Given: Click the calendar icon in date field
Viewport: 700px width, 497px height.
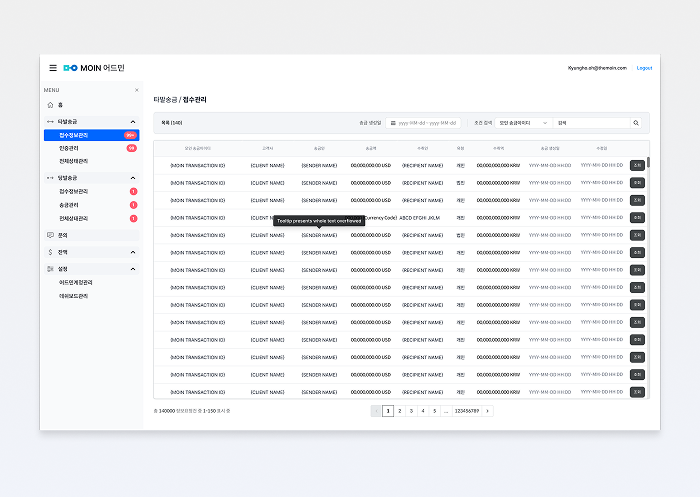Looking at the screenshot, I should point(393,123).
